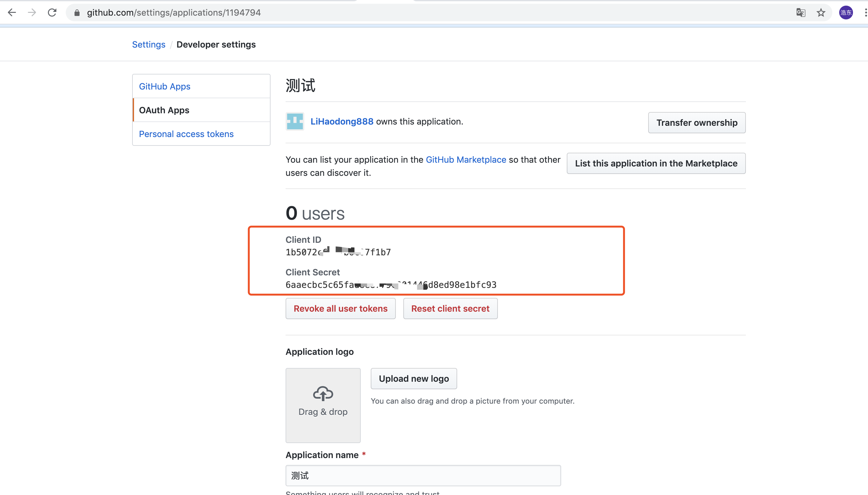Click the Upload new logo button
This screenshot has width=868, height=495.
pyautogui.click(x=414, y=379)
